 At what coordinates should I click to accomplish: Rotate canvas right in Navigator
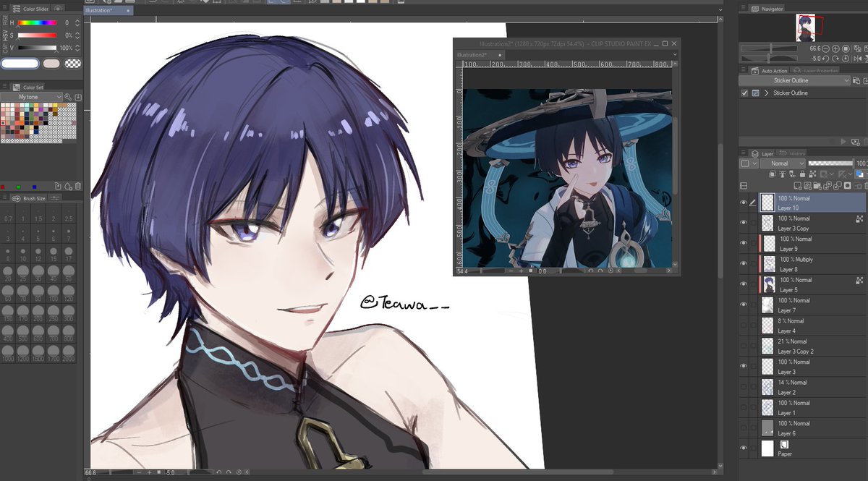(835, 59)
